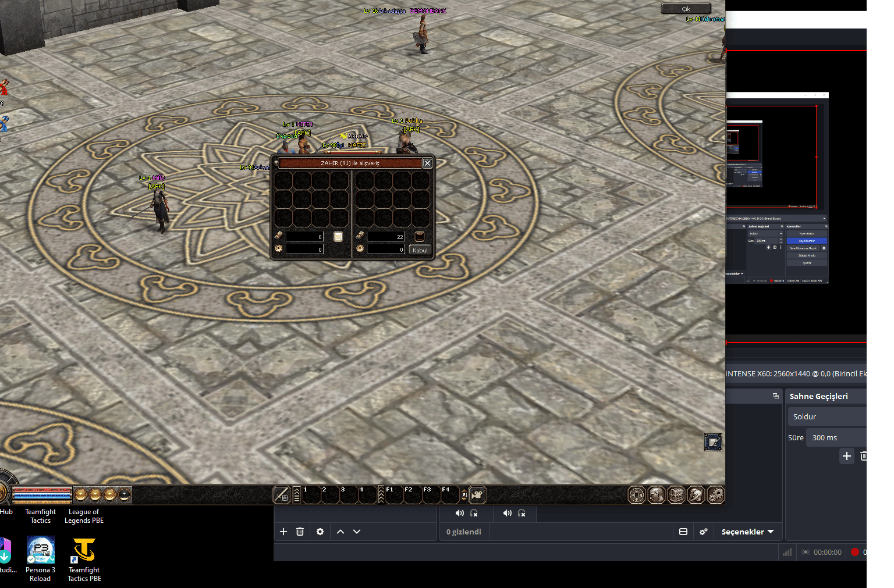Click your top yang amount field in trade
The width and height of the screenshot is (894, 588).
304,237
